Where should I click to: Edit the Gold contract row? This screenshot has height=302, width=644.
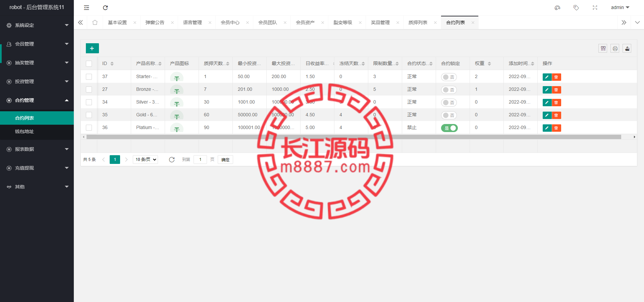[x=547, y=115]
